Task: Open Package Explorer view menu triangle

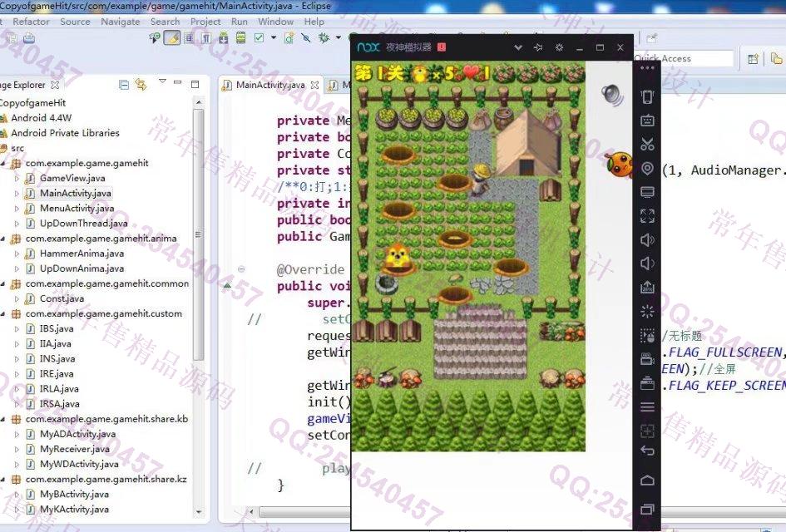Action: (x=162, y=81)
